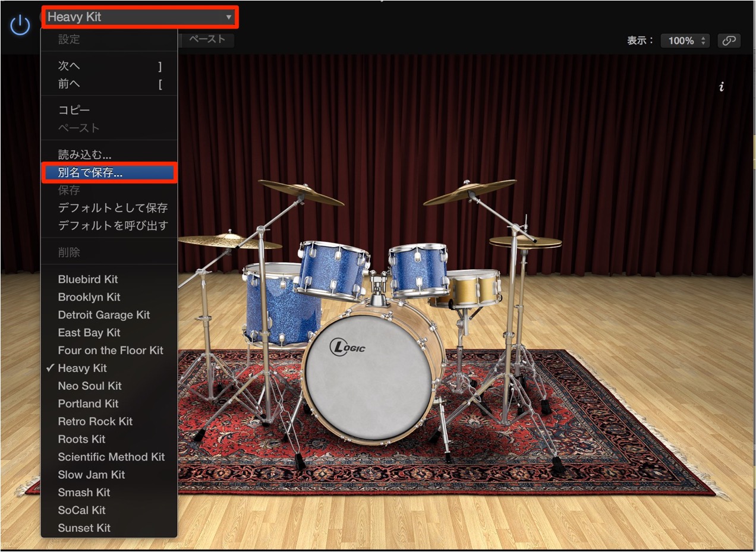Click the link chain icon

729,40
